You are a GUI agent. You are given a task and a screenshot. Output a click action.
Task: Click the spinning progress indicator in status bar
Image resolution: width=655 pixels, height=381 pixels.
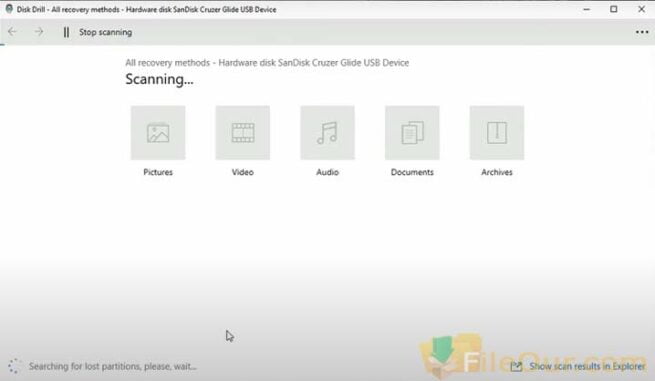[x=14, y=366]
